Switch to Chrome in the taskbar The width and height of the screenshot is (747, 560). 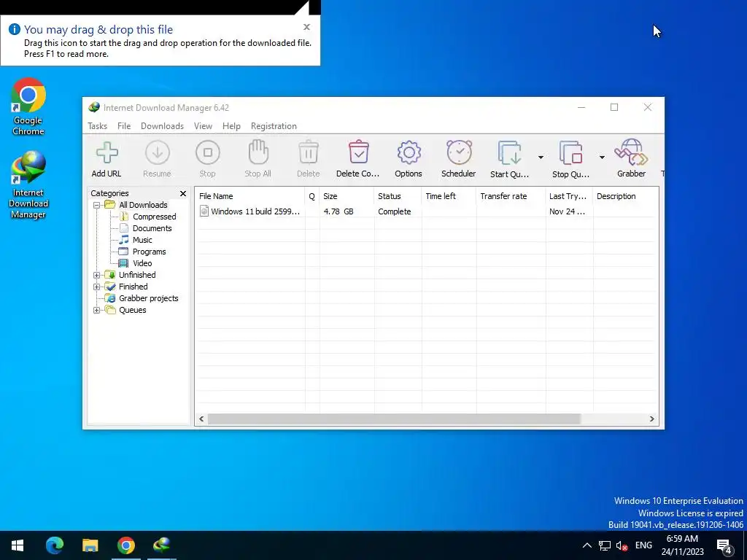tap(125, 545)
